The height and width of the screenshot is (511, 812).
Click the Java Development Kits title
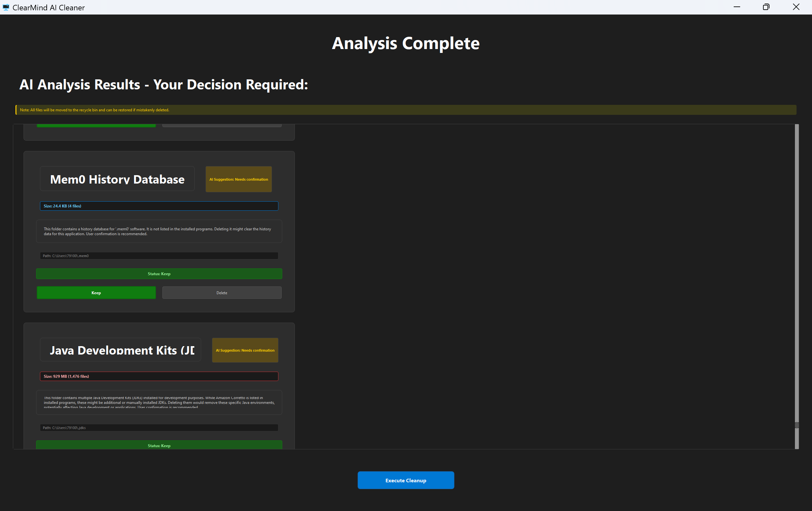[121, 350]
